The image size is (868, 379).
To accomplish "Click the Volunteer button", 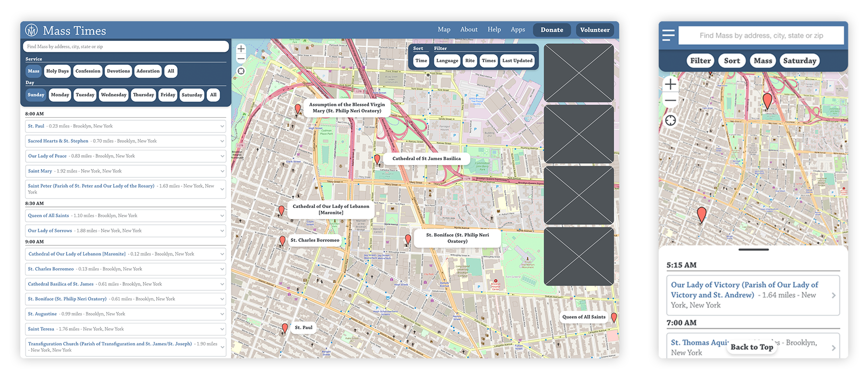I will pos(595,30).
